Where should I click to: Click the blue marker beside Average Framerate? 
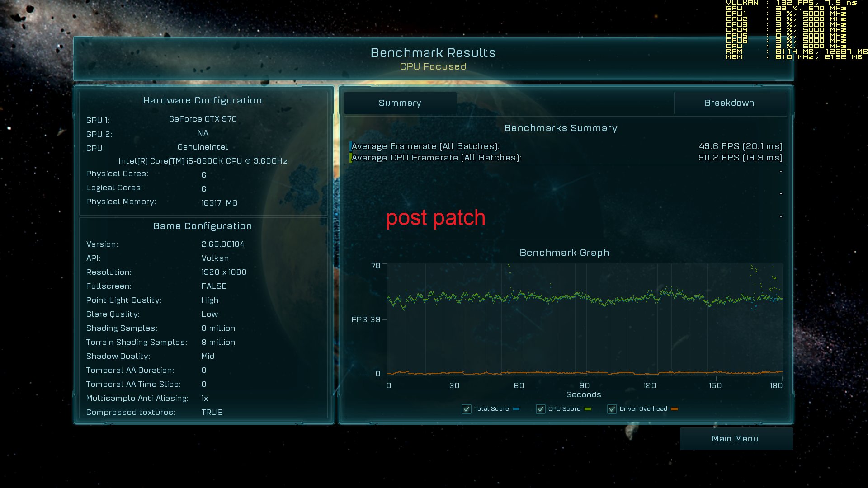click(x=350, y=146)
